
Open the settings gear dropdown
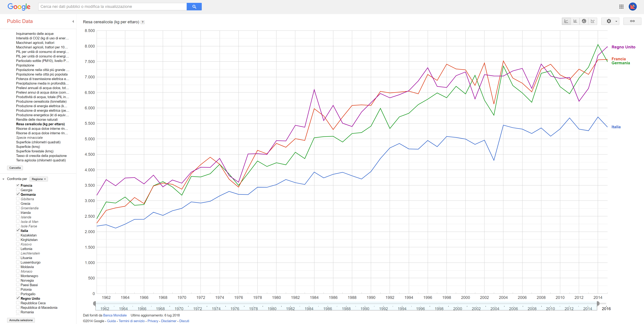point(610,21)
